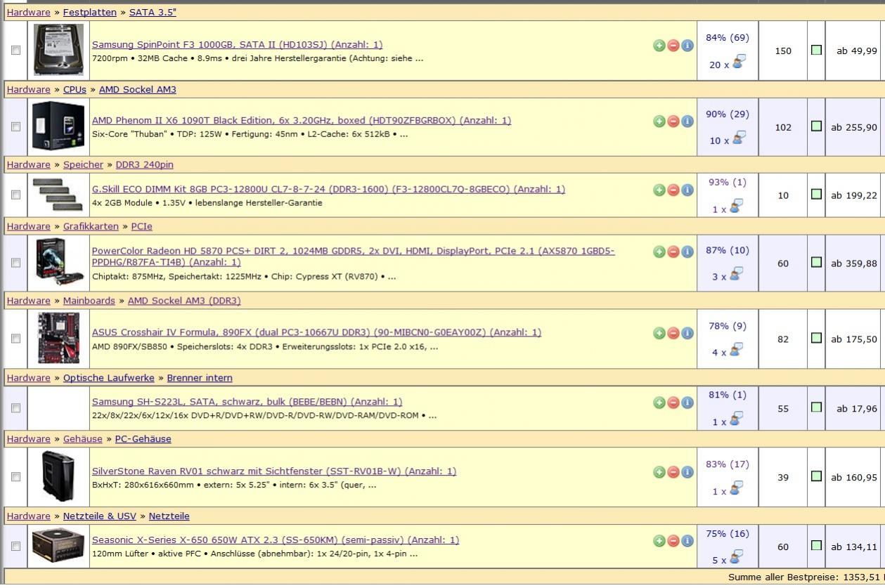Viewport: 885px width, 588px height.
Task: Go to Mainboards category breadcrumb
Action: point(89,301)
